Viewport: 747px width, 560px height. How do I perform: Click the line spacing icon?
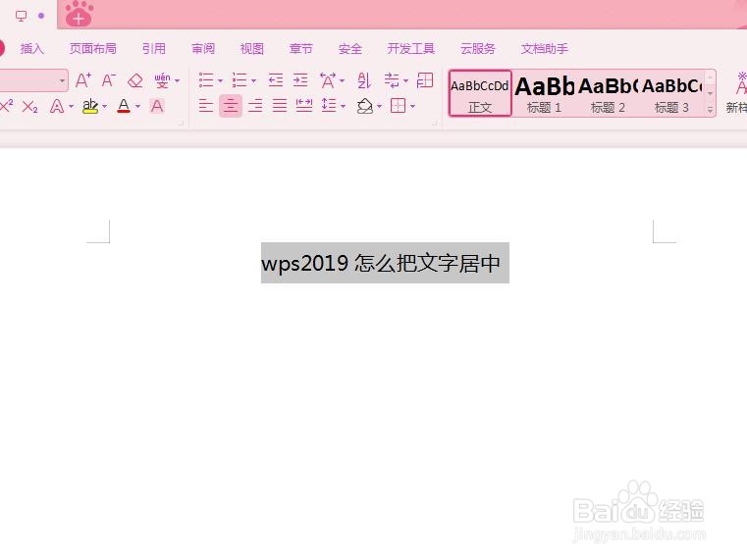tap(329, 106)
